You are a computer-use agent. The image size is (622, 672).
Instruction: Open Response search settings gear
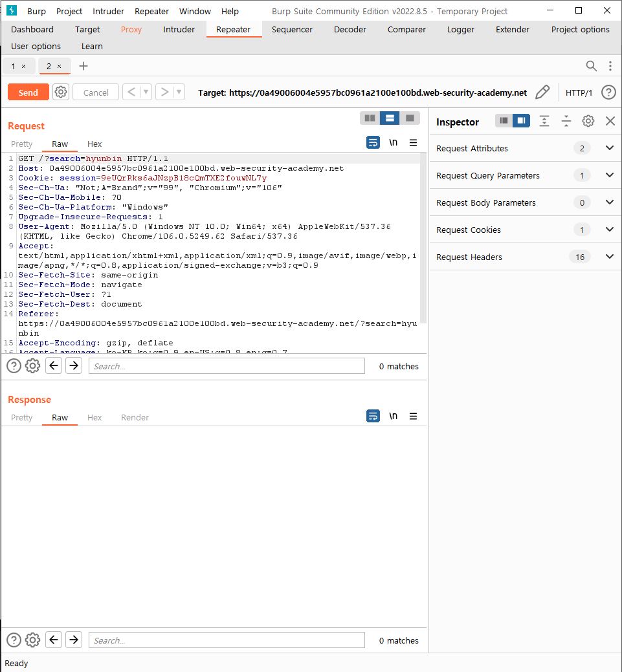point(32,640)
